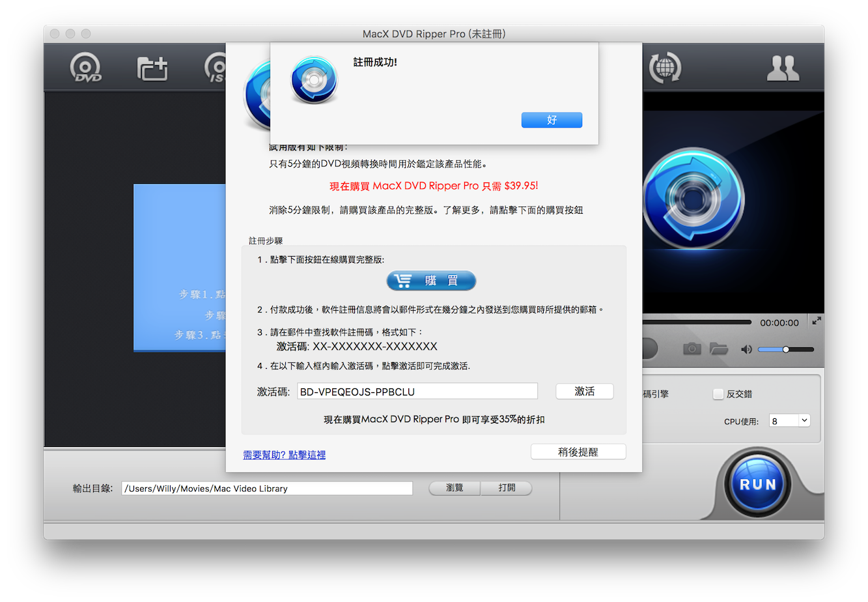This screenshot has width=868, height=602.
Task: Open the web update globe icon
Action: click(x=665, y=68)
